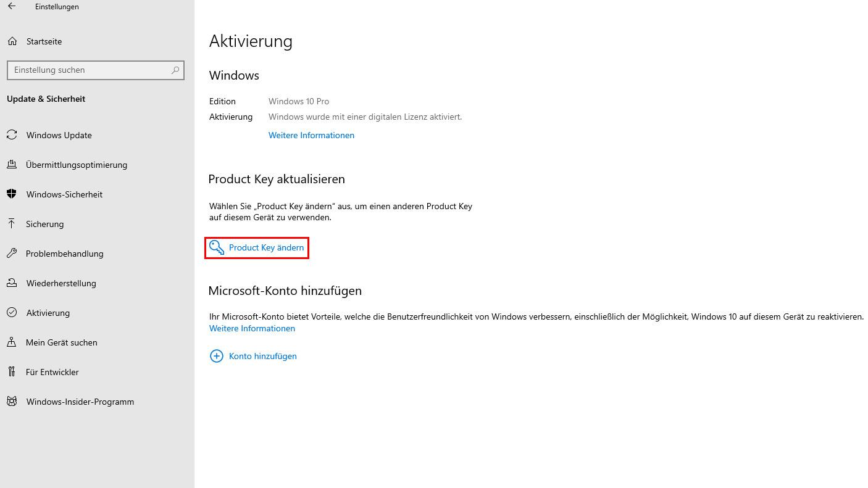Open Weitere Informationen under Windows activation
This screenshot has width=868, height=488.
pos(311,135)
